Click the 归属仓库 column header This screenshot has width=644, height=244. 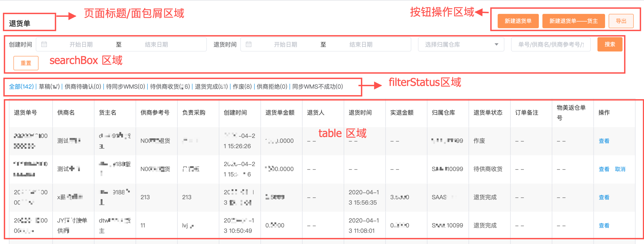(x=444, y=113)
